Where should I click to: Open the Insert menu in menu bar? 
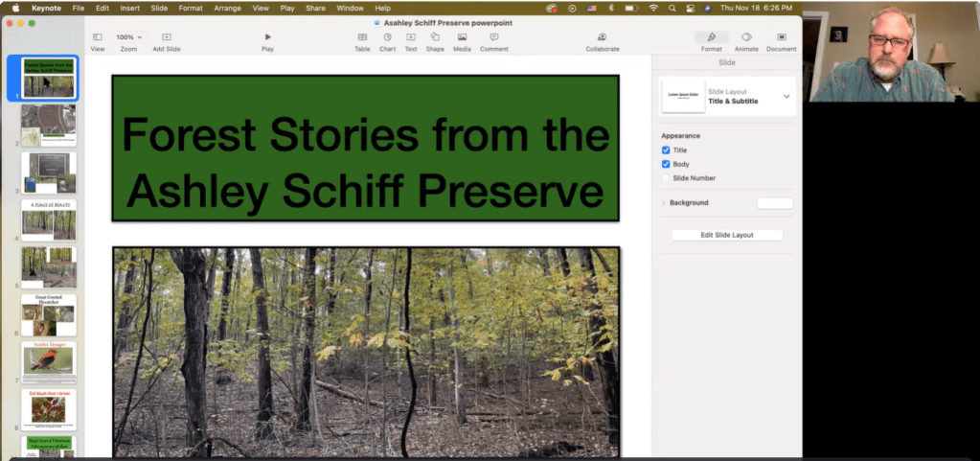130,8
